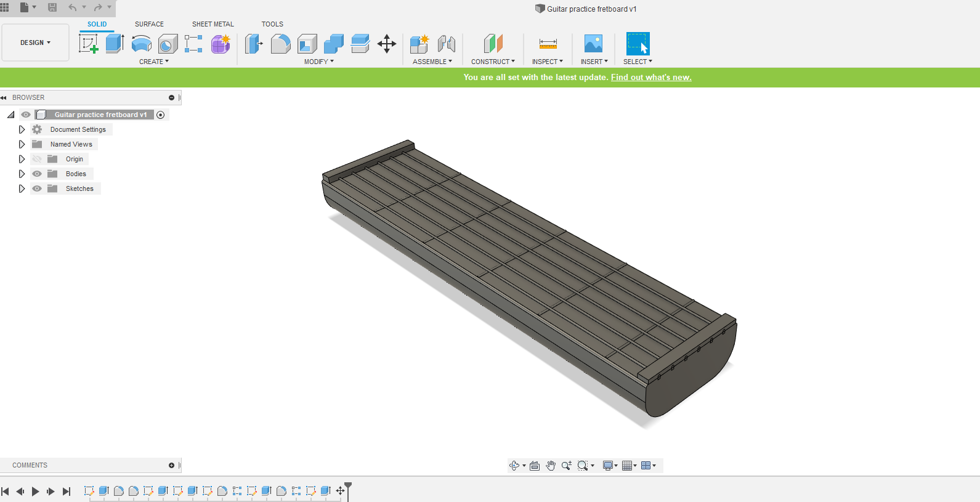Open the Insert image icon
The image size is (980, 502).
[593, 44]
